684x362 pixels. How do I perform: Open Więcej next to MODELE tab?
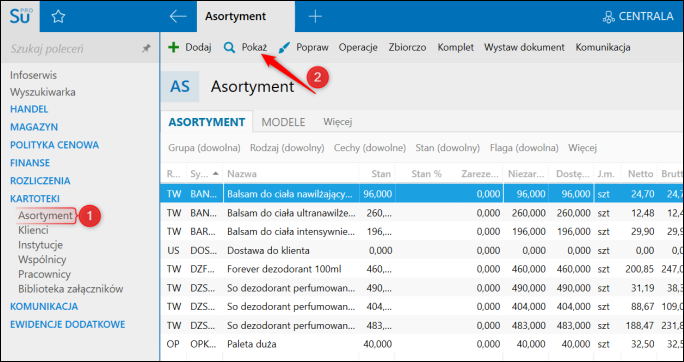pos(338,122)
